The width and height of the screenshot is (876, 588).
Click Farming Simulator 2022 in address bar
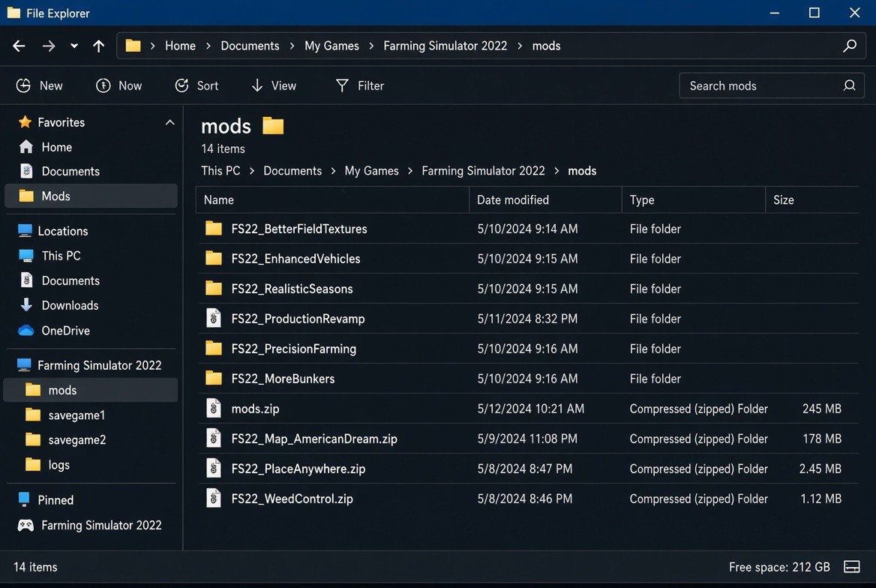tap(445, 46)
